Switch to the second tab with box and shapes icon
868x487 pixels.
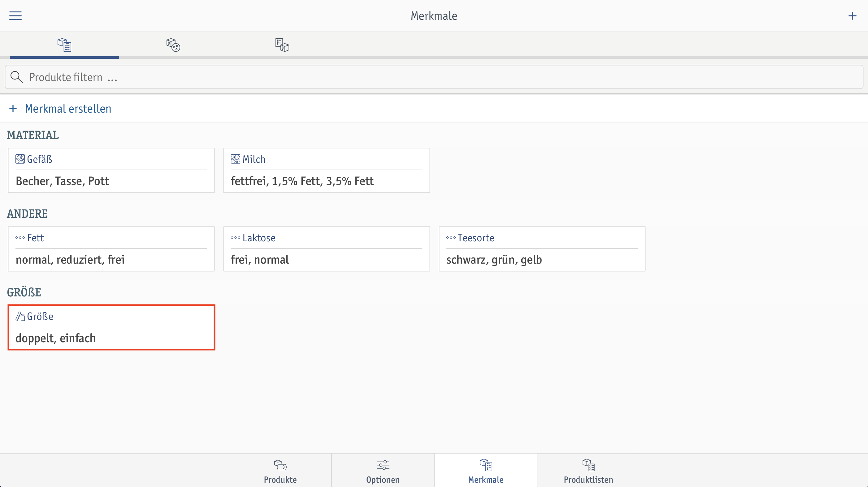[x=173, y=45]
